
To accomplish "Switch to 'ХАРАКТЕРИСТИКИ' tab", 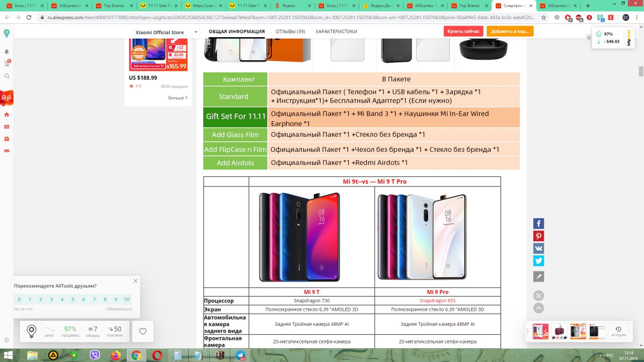I will tap(337, 32).
